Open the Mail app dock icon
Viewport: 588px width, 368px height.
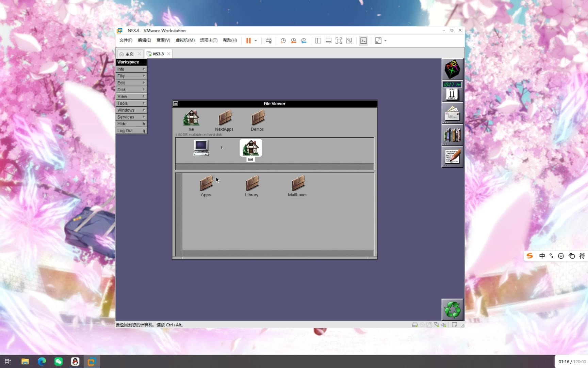pos(452,113)
